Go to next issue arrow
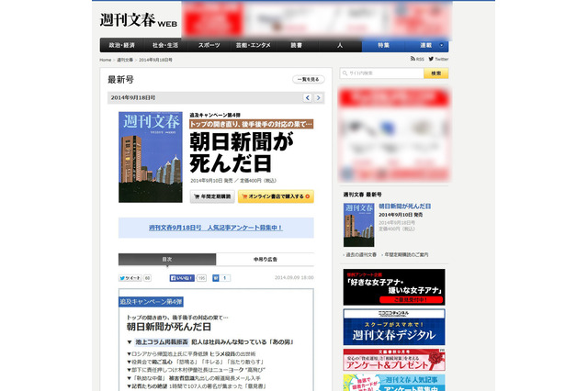The width and height of the screenshot is (588, 391). (x=319, y=97)
